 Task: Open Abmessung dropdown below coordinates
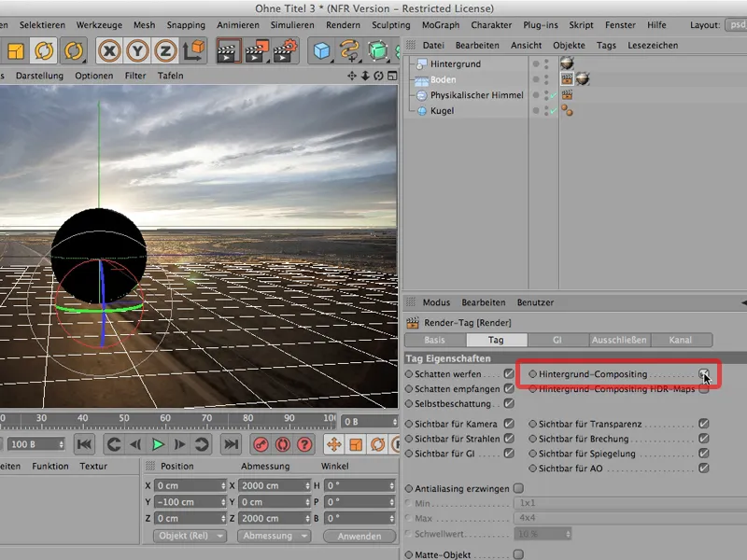pyautogui.click(x=274, y=536)
